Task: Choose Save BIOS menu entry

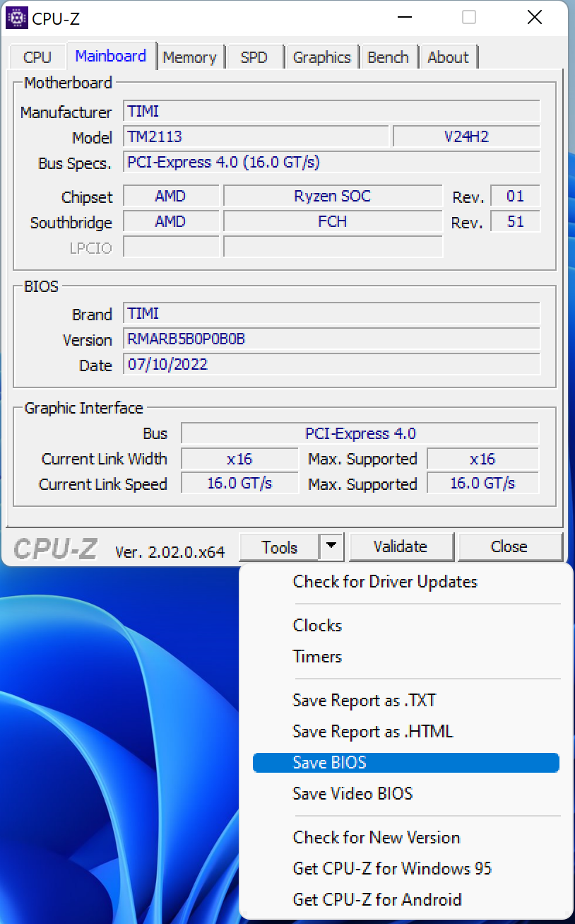Action: 406,763
